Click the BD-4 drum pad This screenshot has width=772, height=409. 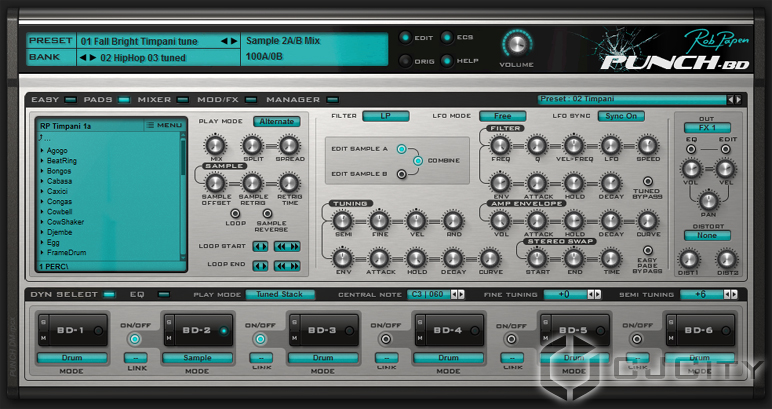[449, 330]
